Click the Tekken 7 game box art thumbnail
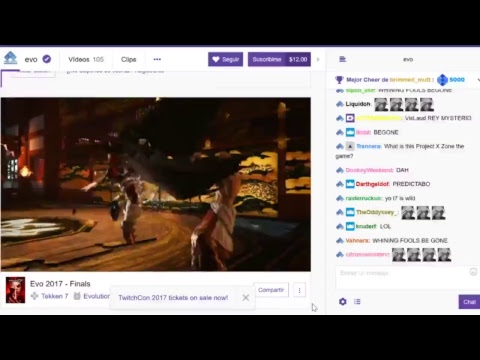 [x=15, y=290]
